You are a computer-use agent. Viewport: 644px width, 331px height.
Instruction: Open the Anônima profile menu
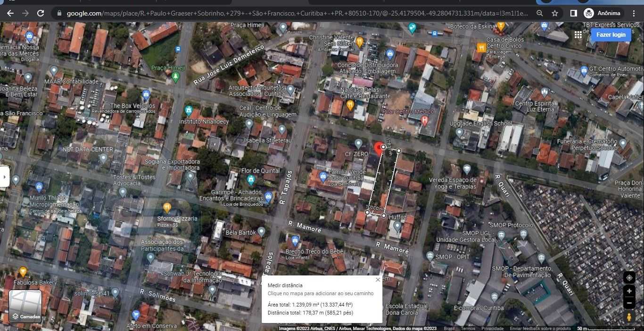pos(603,13)
